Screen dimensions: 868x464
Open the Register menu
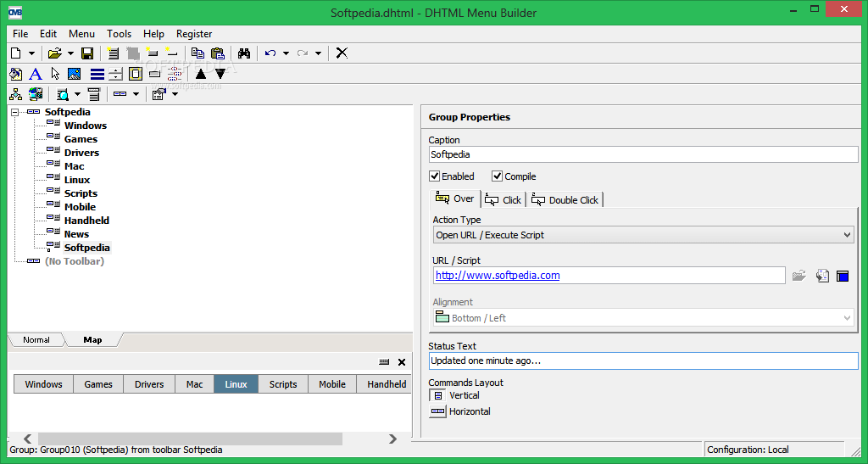[x=194, y=34]
